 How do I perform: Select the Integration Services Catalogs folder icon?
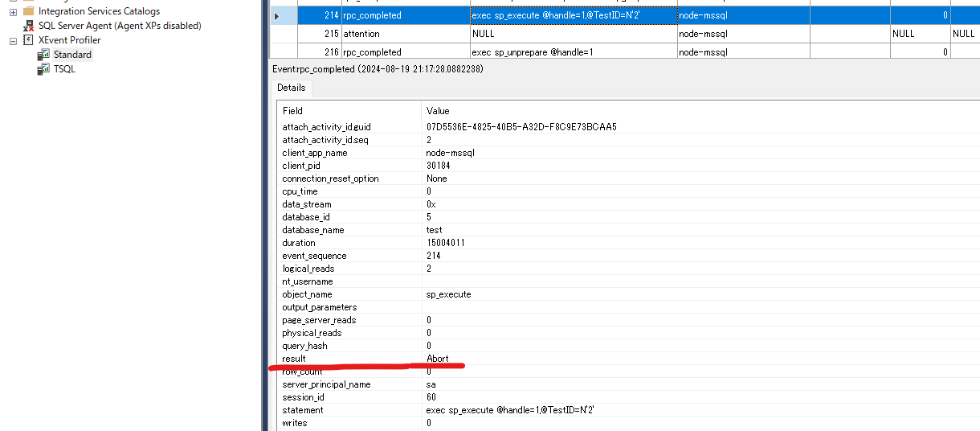point(28,11)
